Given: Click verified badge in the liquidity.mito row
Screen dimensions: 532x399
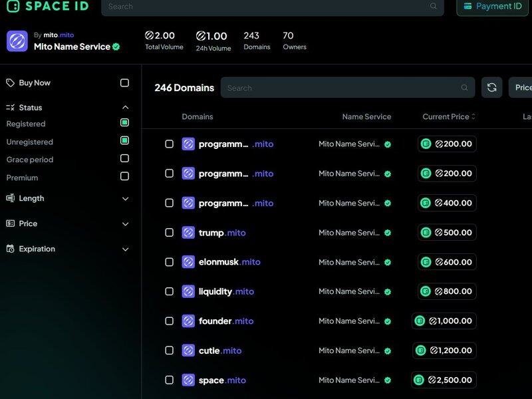Looking at the screenshot, I should tap(388, 292).
